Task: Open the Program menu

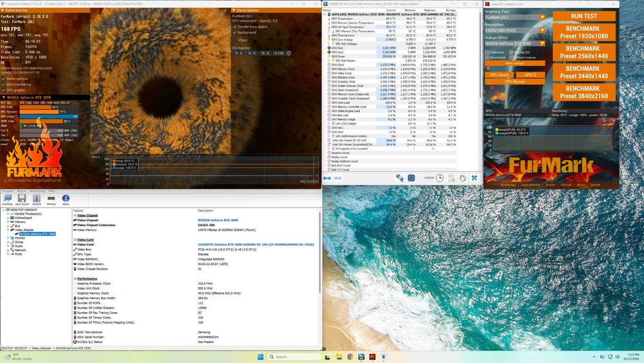Action: [8, 191]
